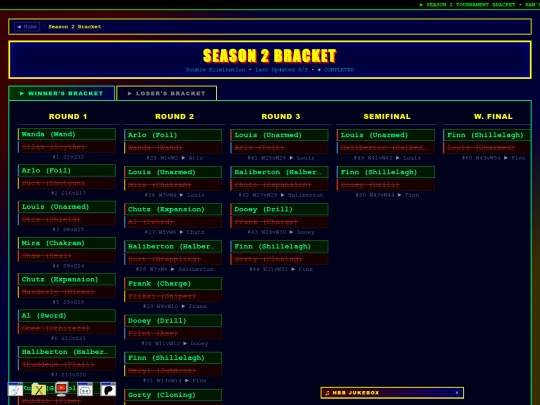The height and width of the screenshot is (405, 540).
Task: Click the top Season 2 Tournament Bracket ticker
Action: click(479, 4)
